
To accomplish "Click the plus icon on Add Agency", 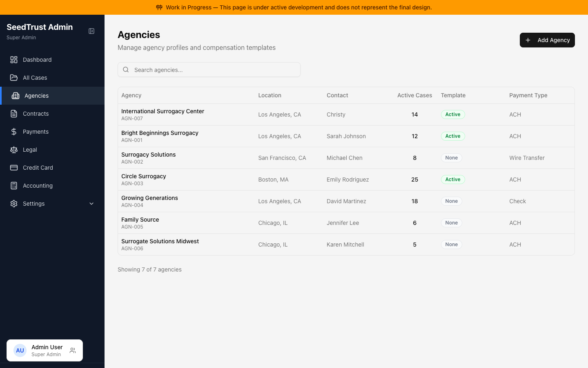I will pos(528,40).
